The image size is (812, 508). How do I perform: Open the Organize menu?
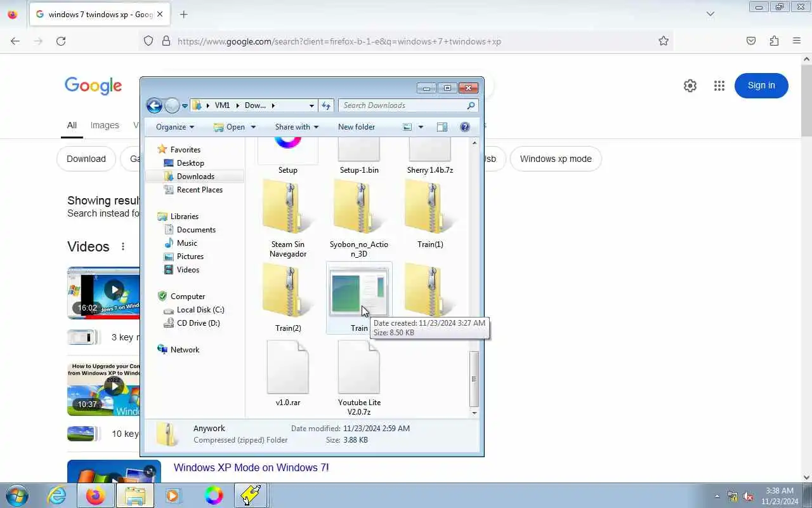point(175,127)
